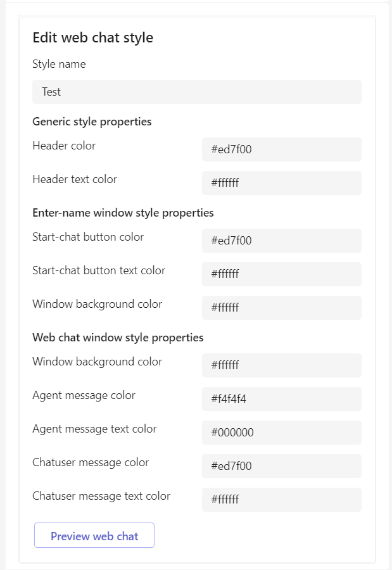Click the 'Web chat window style properties' heading
This screenshot has width=392, height=570.
(x=118, y=338)
